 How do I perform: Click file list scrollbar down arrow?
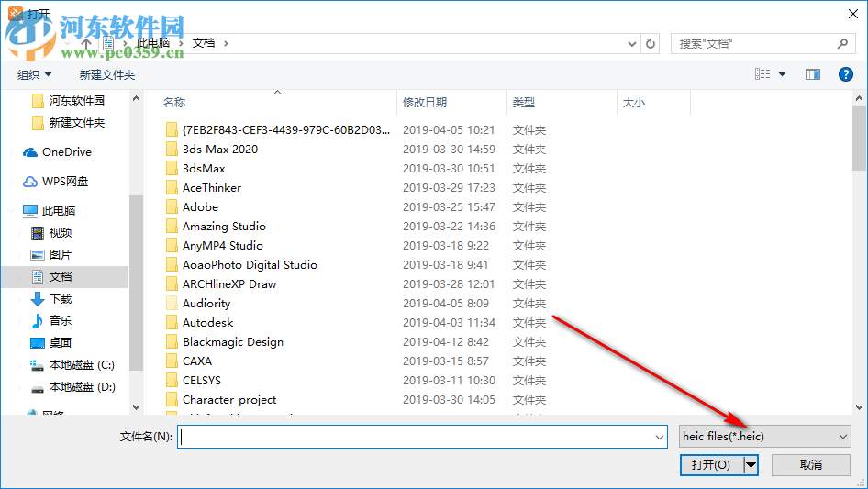(859, 407)
